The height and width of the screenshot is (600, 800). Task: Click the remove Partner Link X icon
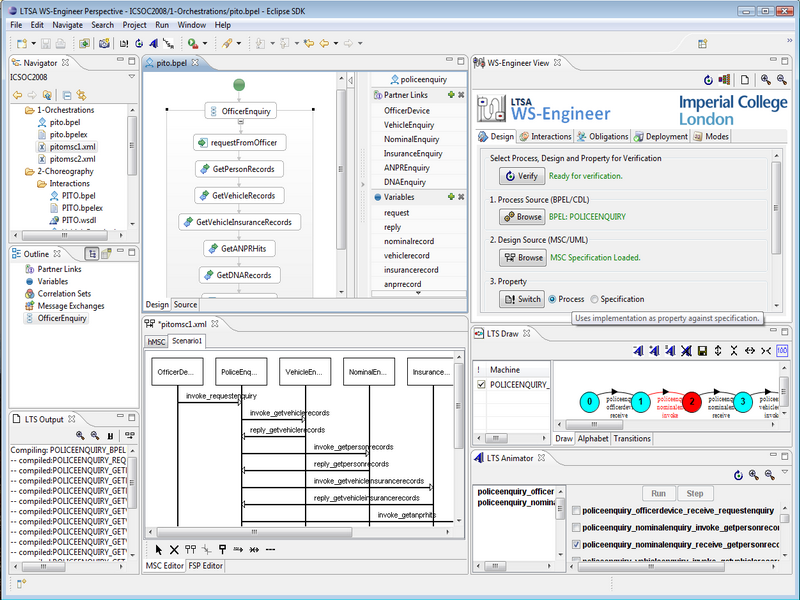[x=461, y=94]
